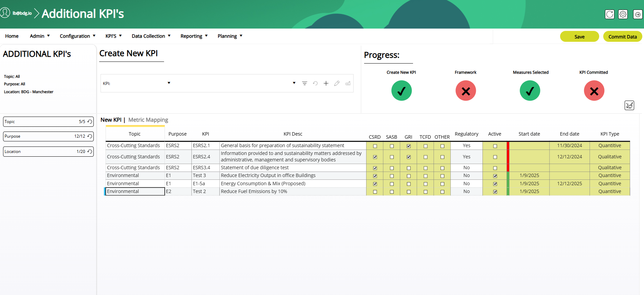644x295 pixels.
Task: Click the pencil edit icon
Action: pos(337,83)
